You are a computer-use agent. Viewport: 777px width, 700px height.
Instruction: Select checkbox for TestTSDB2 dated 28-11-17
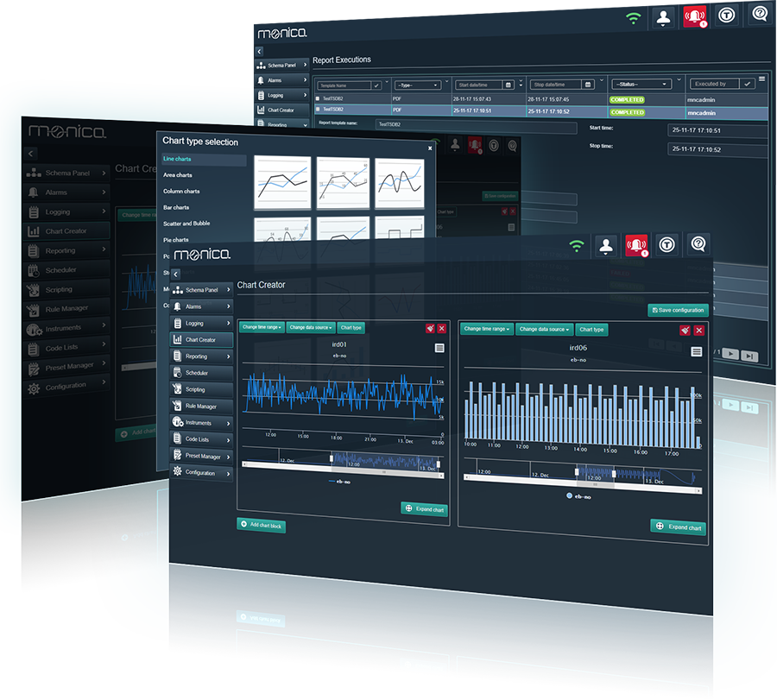(x=318, y=98)
